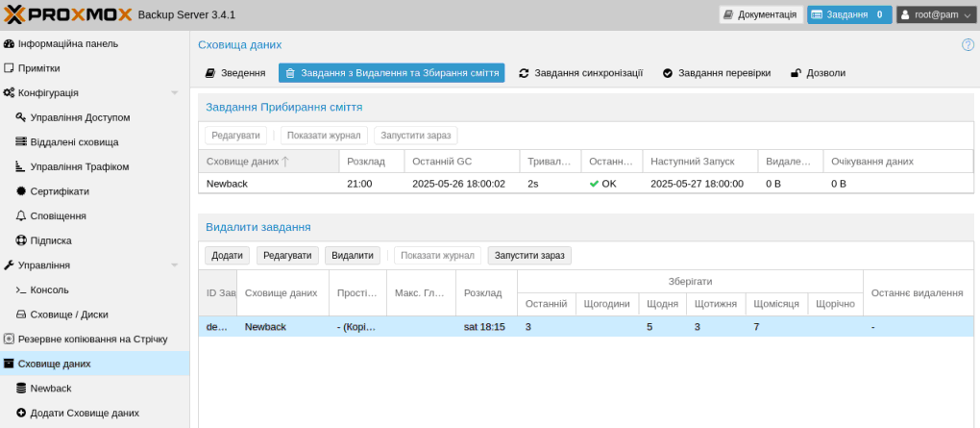980x428 pixels.
Task: Open Сховище / Диски page
Action: pyautogui.click(x=68, y=315)
